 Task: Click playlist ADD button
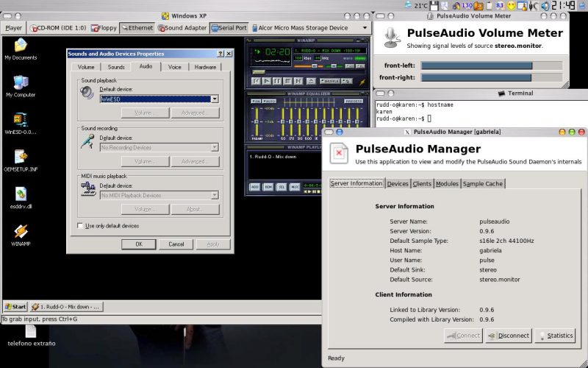[x=254, y=187]
